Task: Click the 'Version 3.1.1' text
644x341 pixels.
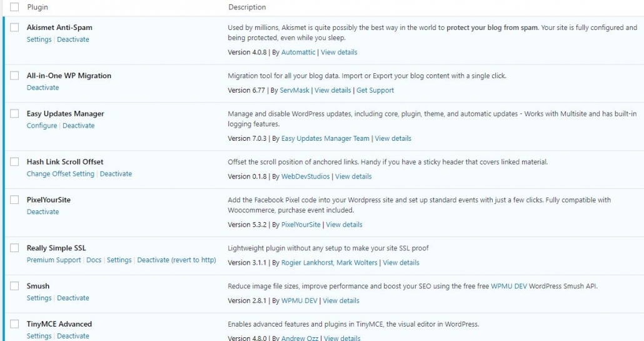Action: point(247,263)
